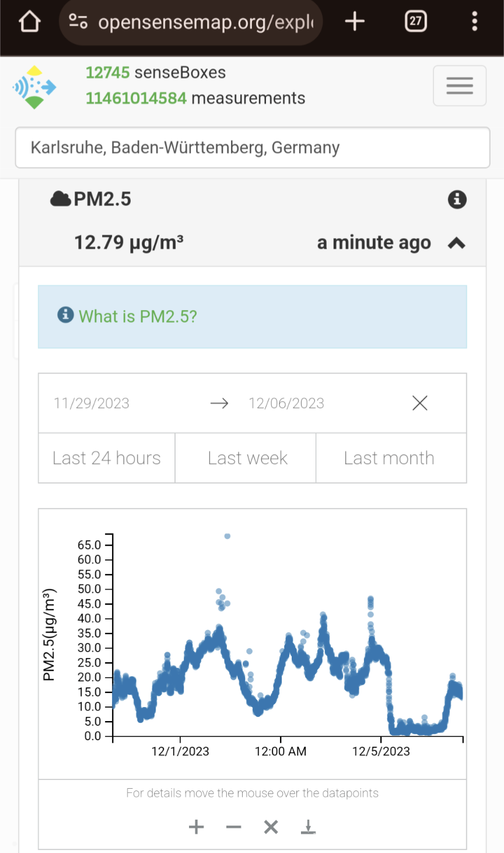504x853 pixels.
Task: Reset the chart zoom with the X icon
Action: [x=271, y=827]
